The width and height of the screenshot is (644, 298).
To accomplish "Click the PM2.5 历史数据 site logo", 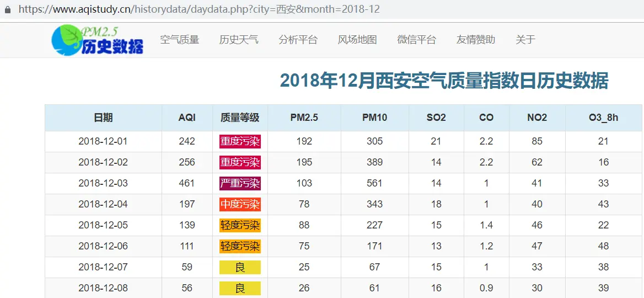I will [98, 40].
